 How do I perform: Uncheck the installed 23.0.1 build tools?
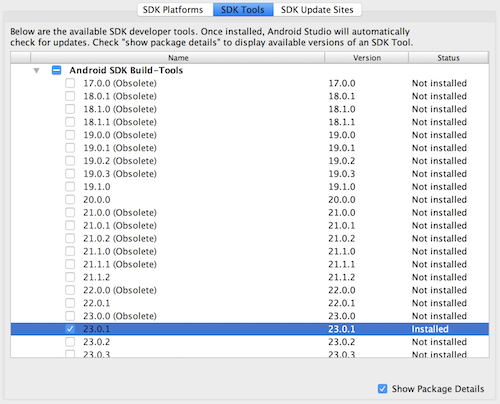pyautogui.click(x=70, y=329)
